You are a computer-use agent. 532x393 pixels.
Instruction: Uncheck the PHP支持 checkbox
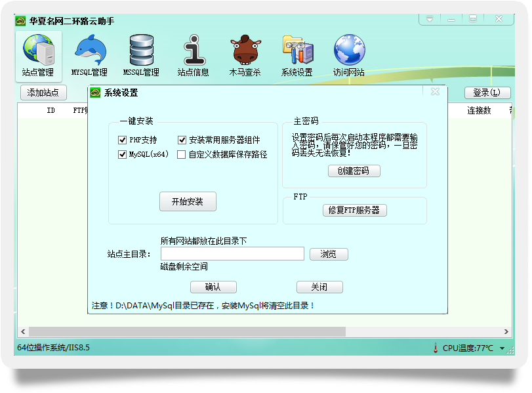click(122, 140)
